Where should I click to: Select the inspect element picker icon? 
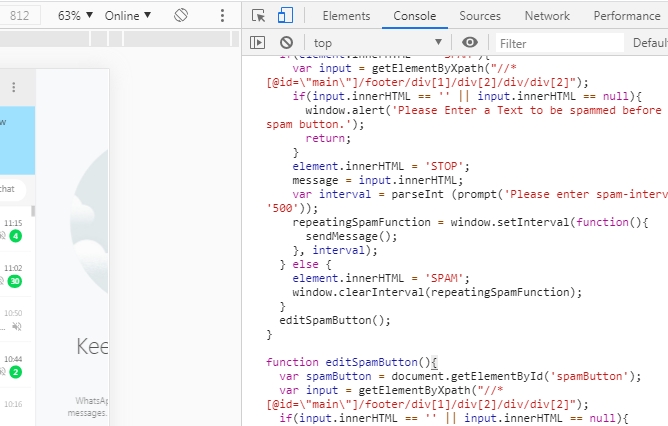tap(259, 16)
